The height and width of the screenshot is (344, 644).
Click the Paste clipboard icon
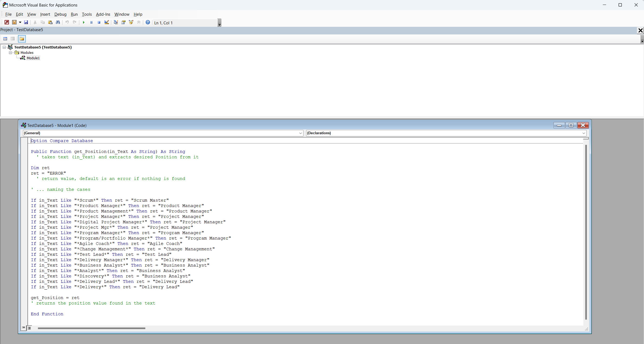point(50,22)
